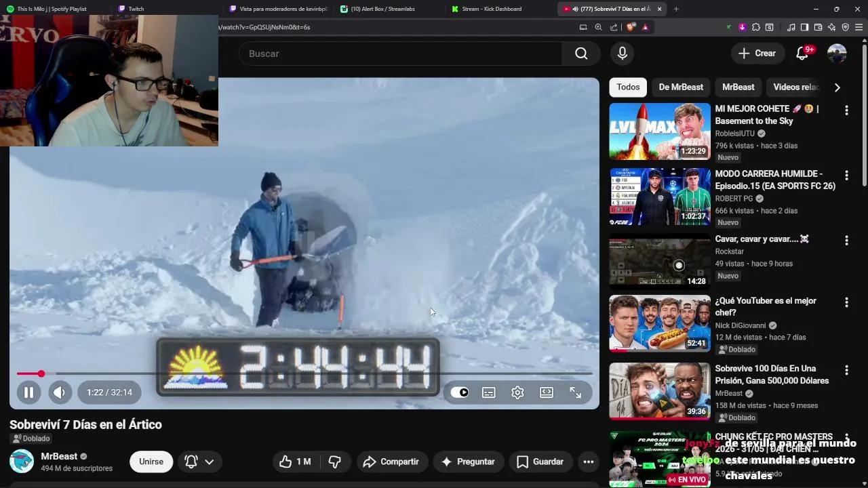868x488 pixels.
Task: Click the Guardar save button
Action: tap(540, 462)
